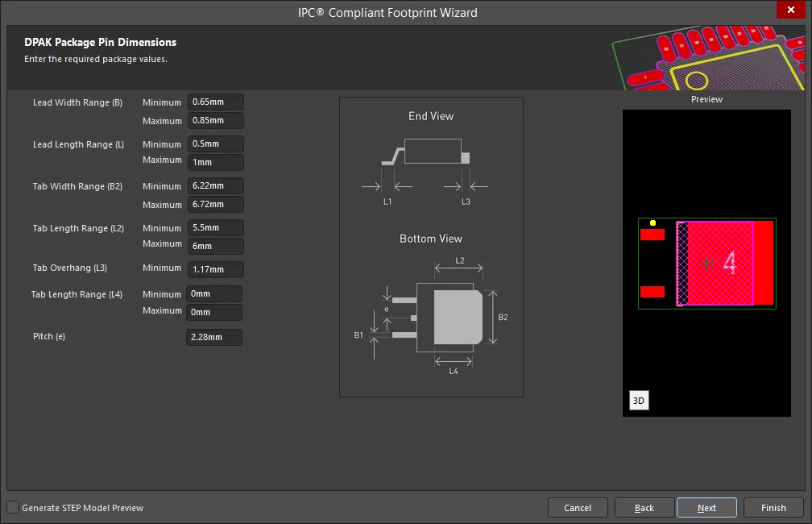Click the yellow pin-1 marker dot in preview
The image size is (812, 524).
(652, 222)
